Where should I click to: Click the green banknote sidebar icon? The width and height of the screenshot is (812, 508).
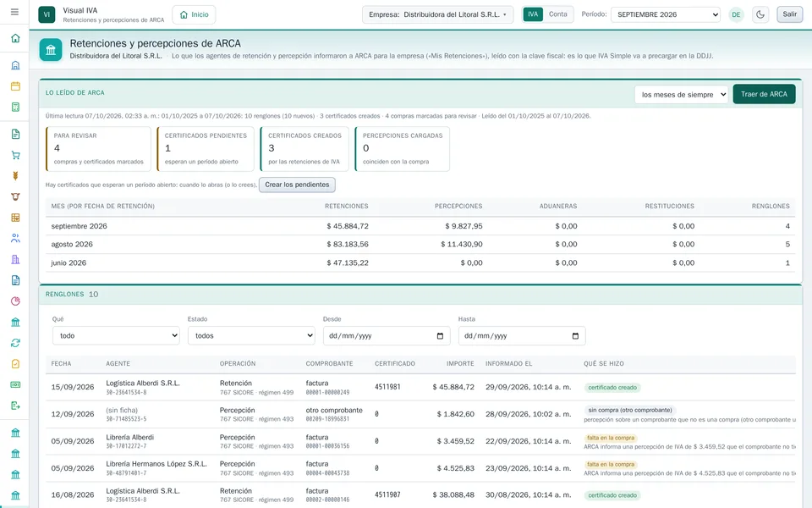(x=15, y=384)
